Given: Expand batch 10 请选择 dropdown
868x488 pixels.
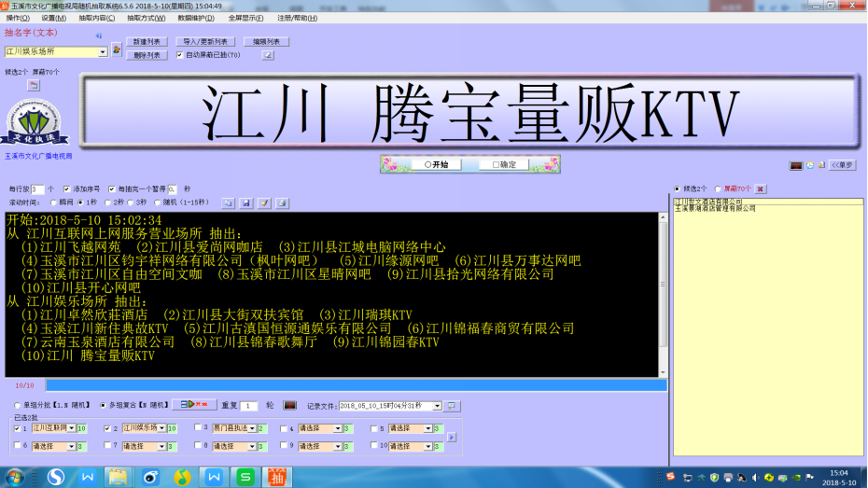Looking at the screenshot, I should point(427,446).
